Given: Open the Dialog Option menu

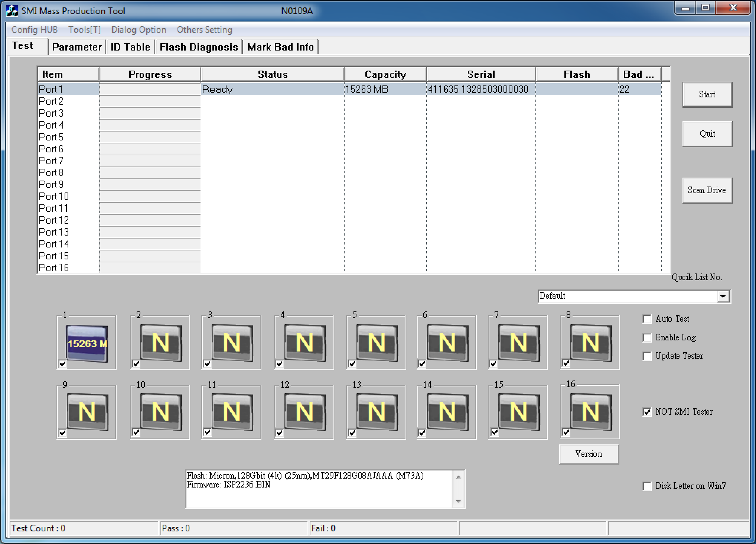Looking at the screenshot, I should tap(139, 30).
